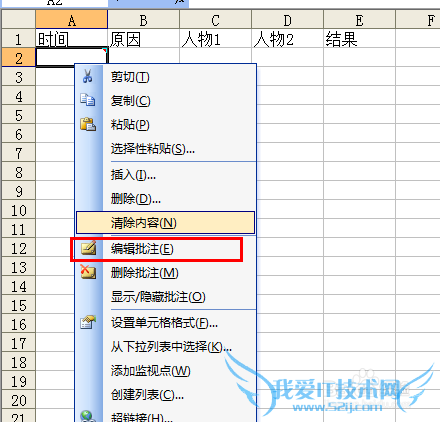The width and height of the screenshot is (440, 422).
Task: Click cell containing 原因
Action: click(x=144, y=39)
